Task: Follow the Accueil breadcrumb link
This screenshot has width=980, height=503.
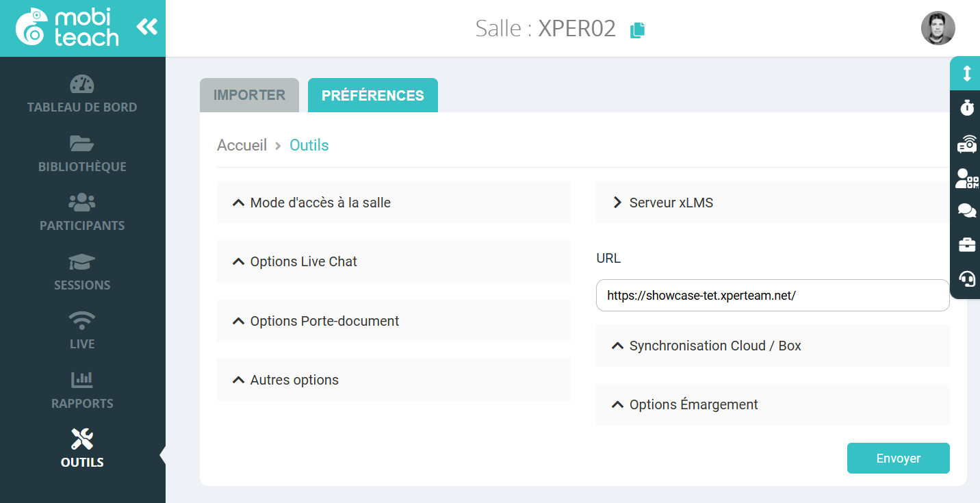Action: 242,145
